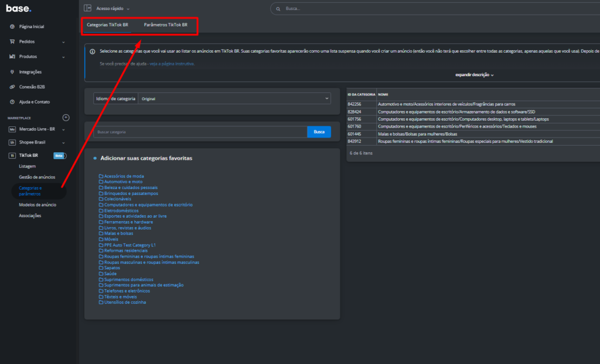Open the Livros, revistas e áudios folder
This screenshot has width=600, height=364.
(x=125, y=228)
